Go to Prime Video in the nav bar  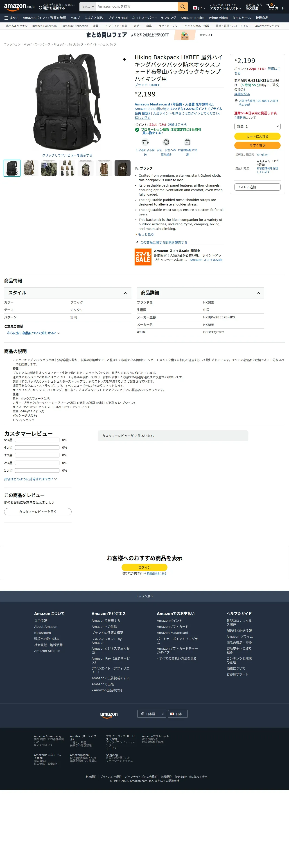(218, 18)
